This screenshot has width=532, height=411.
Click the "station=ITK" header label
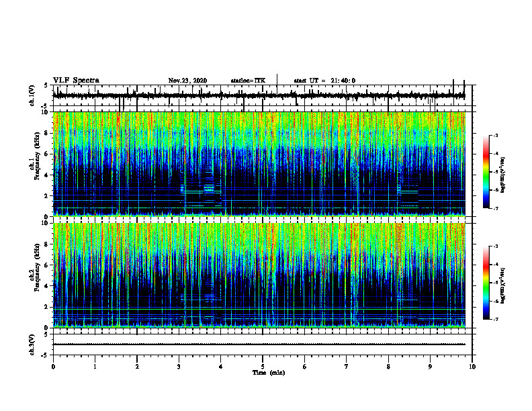click(248, 81)
